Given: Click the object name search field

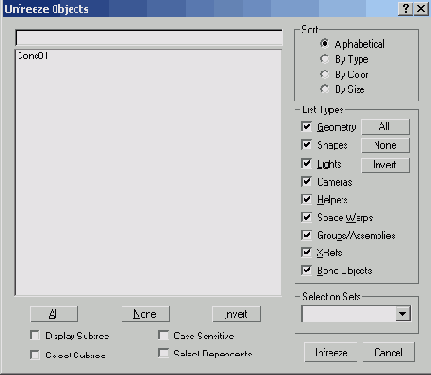Looking at the screenshot, I should 149,38.
